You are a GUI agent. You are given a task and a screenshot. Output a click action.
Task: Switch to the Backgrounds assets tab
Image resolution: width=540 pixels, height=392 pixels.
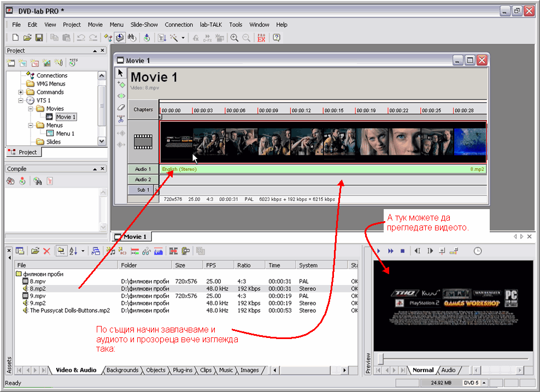[122, 370]
